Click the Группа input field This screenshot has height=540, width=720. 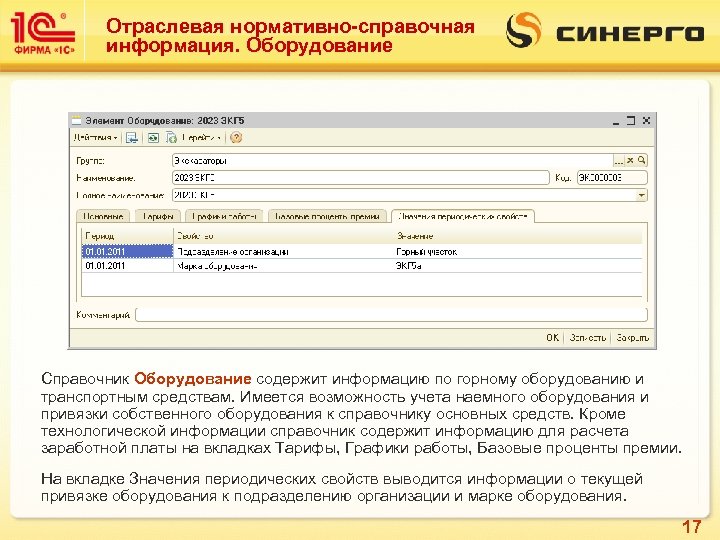tap(393, 160)
